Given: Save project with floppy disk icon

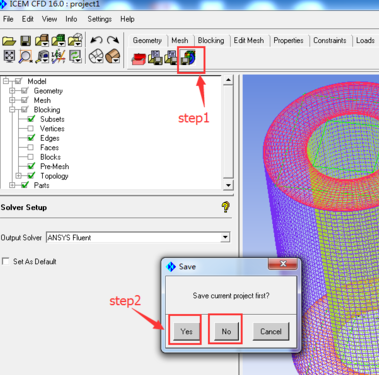Looking at the screenshot, I should click(x=26, y=41).
